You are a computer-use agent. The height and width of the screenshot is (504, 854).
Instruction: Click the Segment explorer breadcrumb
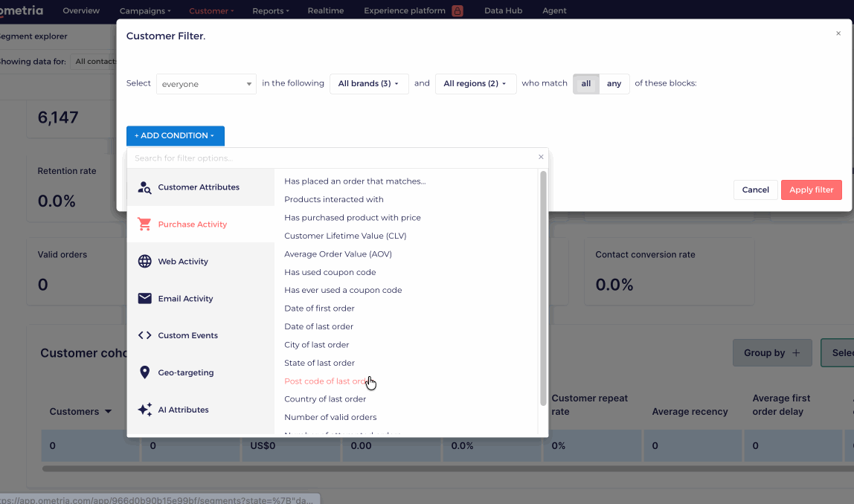[33, 36]
